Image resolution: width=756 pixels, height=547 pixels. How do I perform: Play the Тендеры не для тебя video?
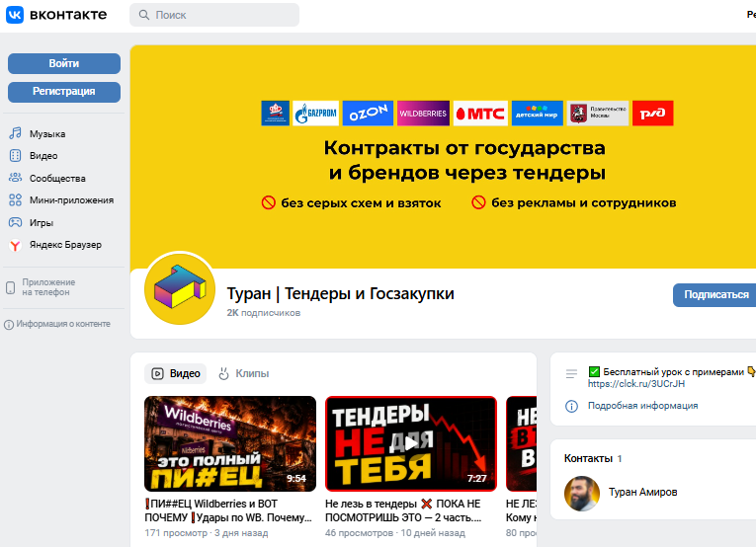coord(411,443)
